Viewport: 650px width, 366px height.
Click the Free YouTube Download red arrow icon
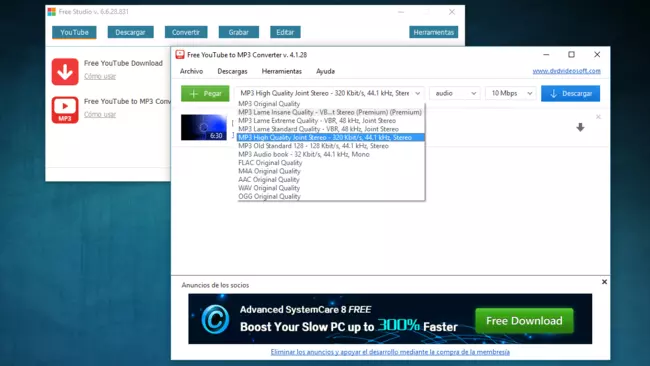point(65,72)
